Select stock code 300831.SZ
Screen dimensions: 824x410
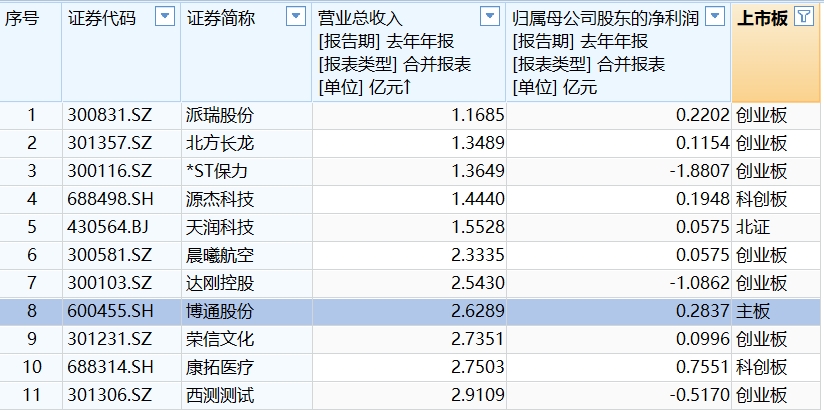[x=109, y=115]
